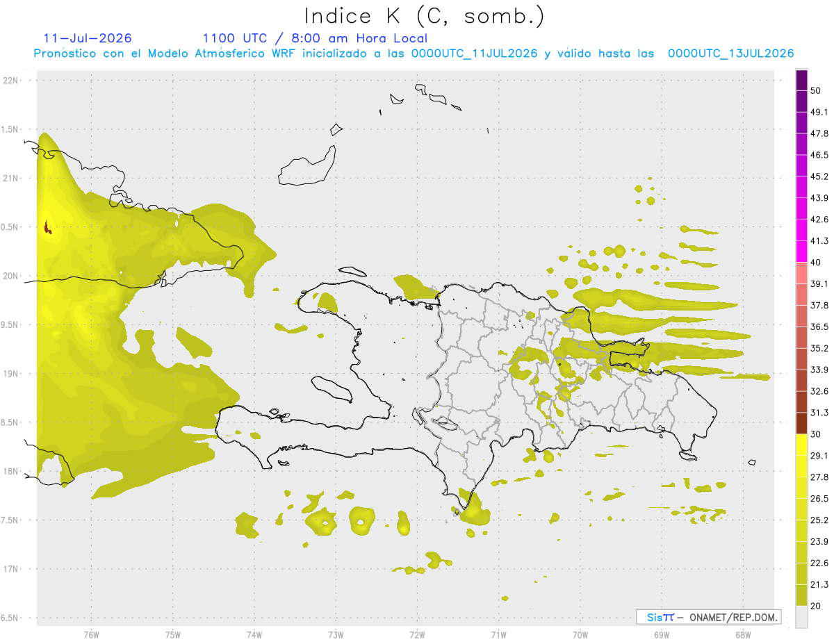Click the colorbar label "29.1"
Screen dimensions: 834x644
point(819,456)
